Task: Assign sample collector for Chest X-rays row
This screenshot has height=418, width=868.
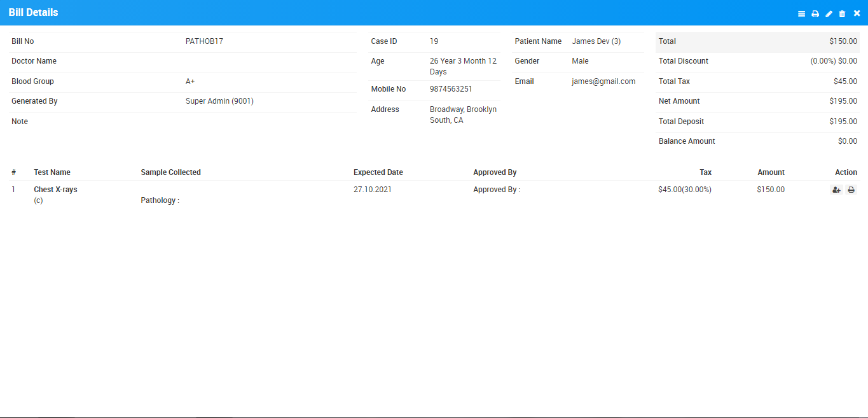Action: (836, 190)
